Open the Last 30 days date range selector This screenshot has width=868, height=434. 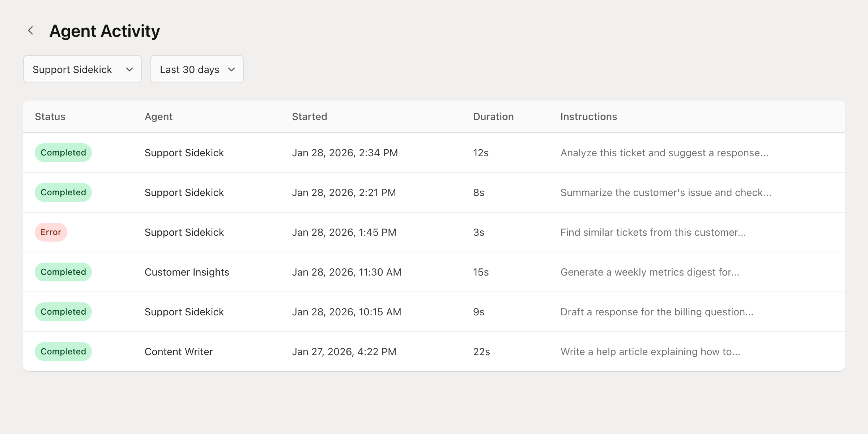[x=197, y=69]
